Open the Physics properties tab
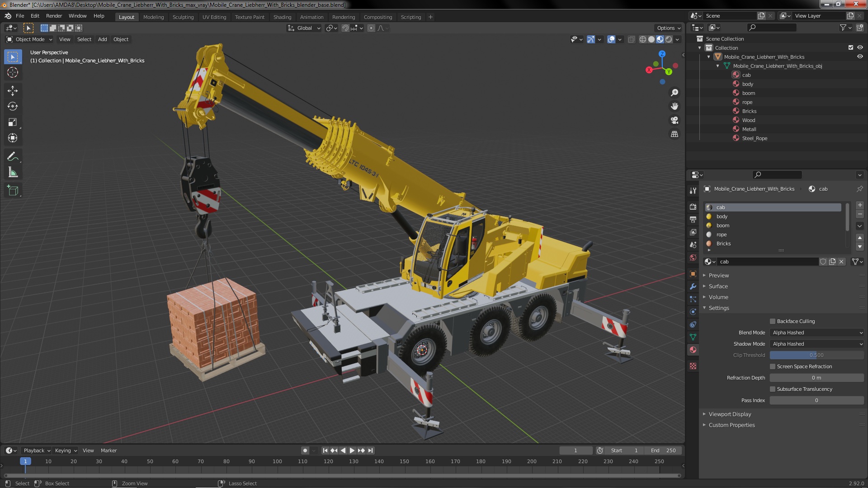868x488 pixels. coord(693,312)
